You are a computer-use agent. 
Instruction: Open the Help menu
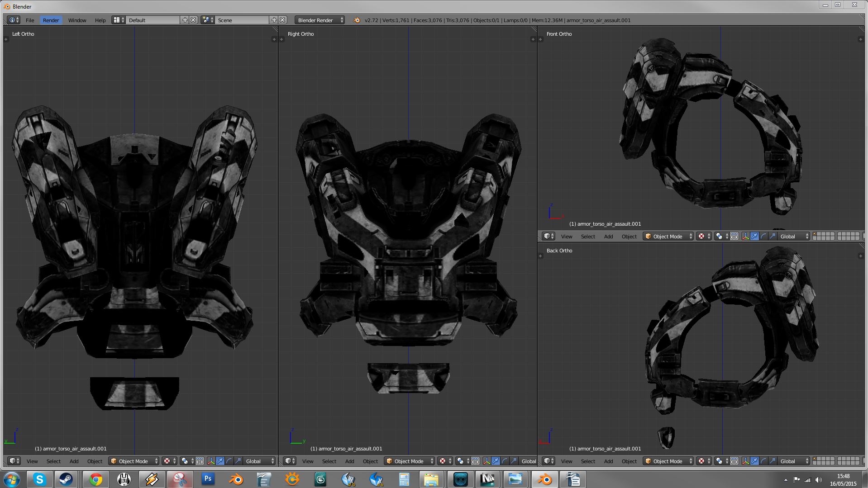pos(100,20)
